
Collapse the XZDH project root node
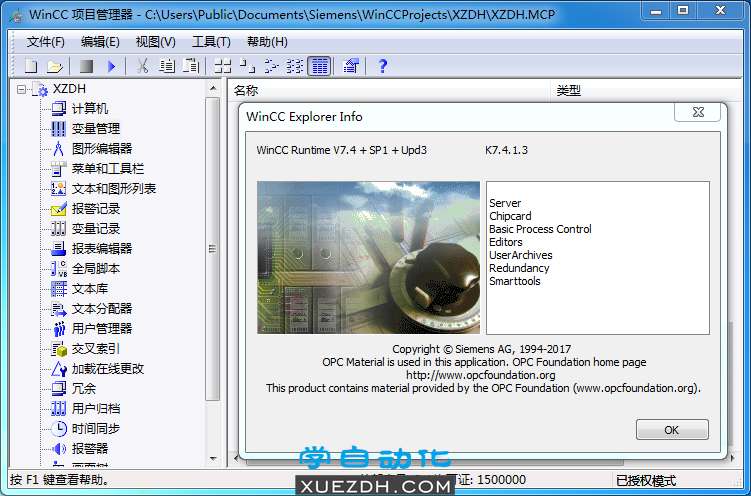pyautogui.click(x=21, y=90)
